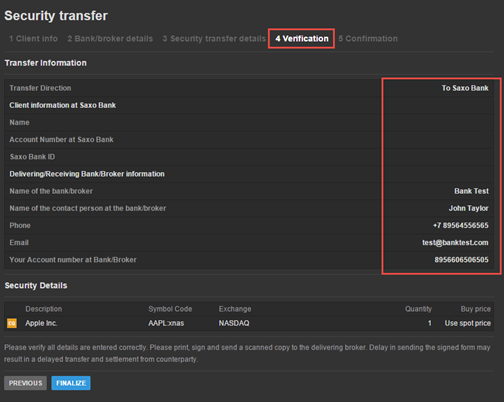
Task: Click FINALIZE to submit the transfer
Action: pos(71,383)
